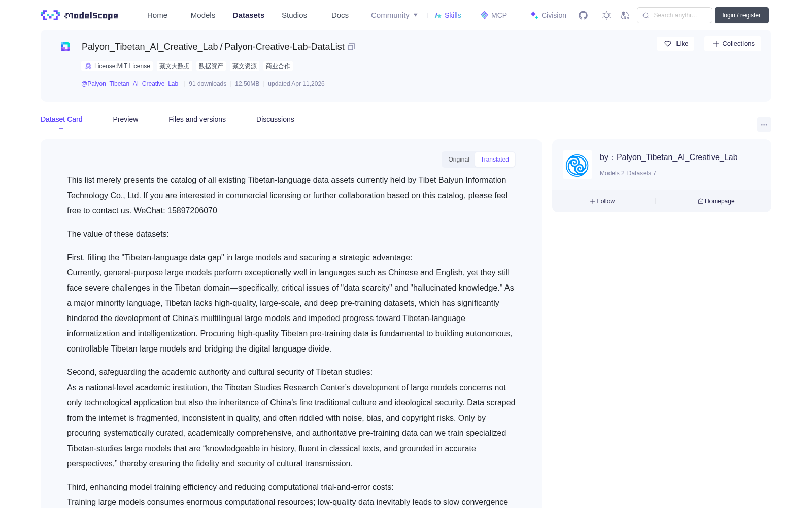Like this dataset

(x=675, y=44)
